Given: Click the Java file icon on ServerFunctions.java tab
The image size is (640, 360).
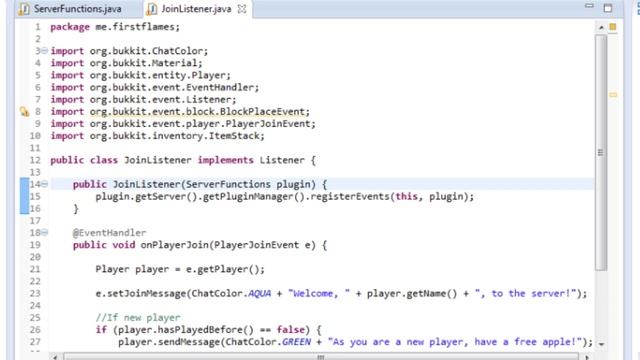Looking at the screenshot, I should coord(24,9).
